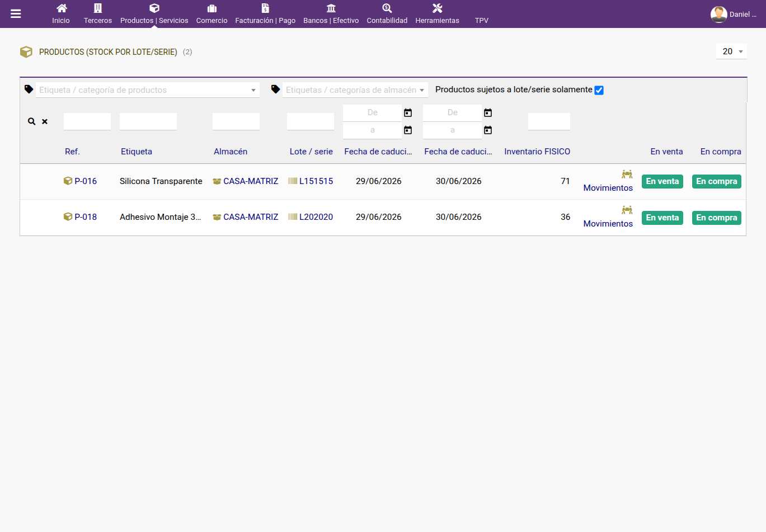
Task: Open calendar picker for second expiry 'a' date
Action: pos(488,130)
